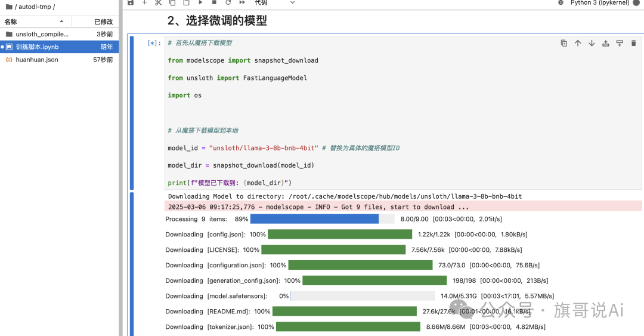Click the red modelscope INFO log line
644x336 pixels.
coord(403,207)
